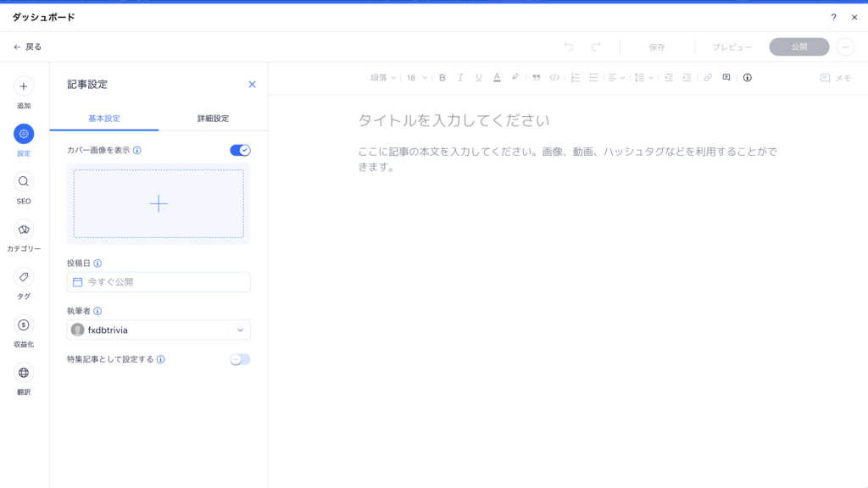Open the more options ellipsis menu
Screen dimensions: 868x488
pos(845,47)
